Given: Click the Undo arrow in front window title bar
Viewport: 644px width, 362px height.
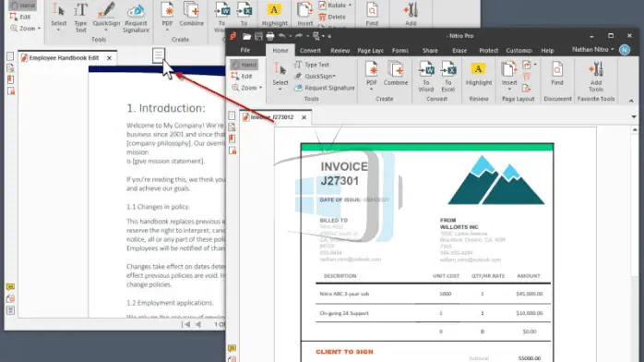Looking at the screenshot, I should 281,36.
